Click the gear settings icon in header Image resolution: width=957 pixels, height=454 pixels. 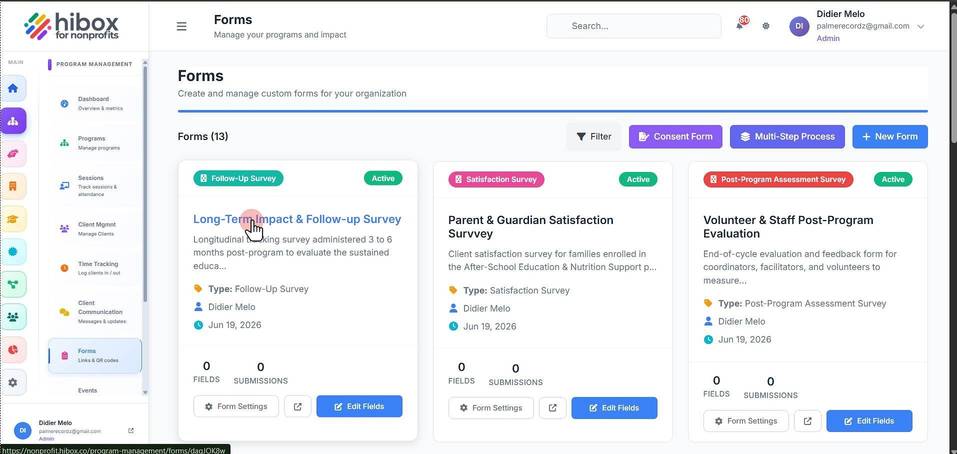[x=766, y=26]
